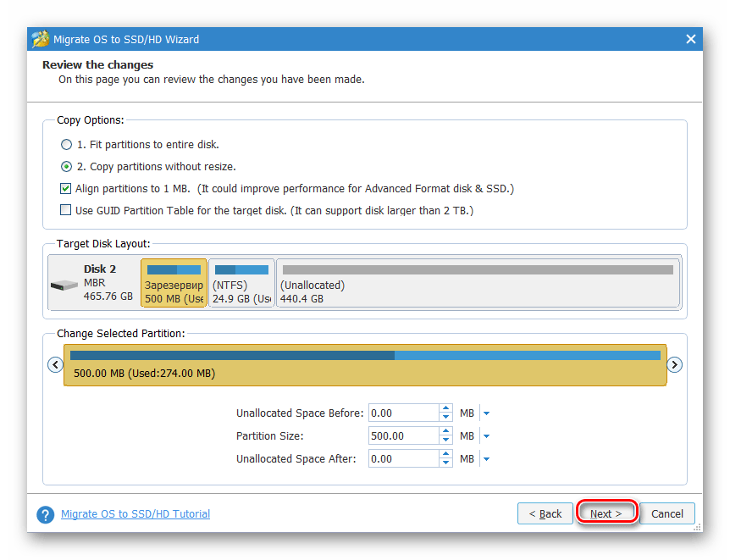
Task: Toggle Align partitions to 1 MB checkbox
Action: pyautogui.click(x=66, y=188)
